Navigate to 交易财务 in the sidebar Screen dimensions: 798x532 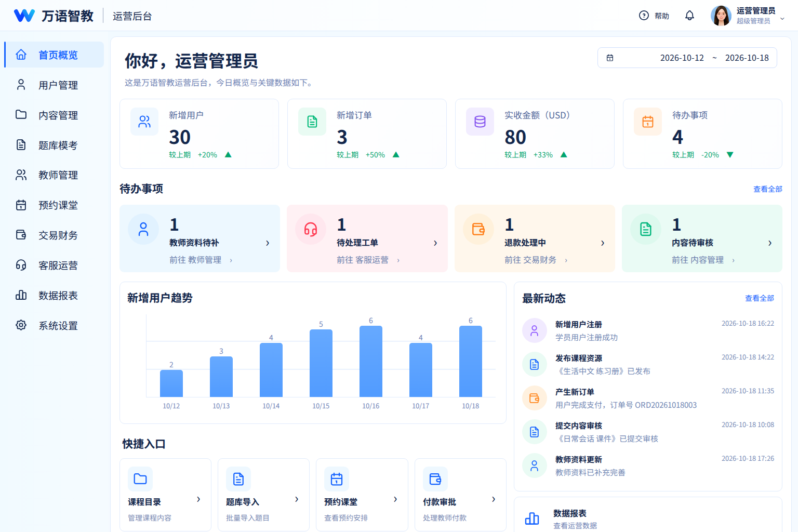pyautogui.click(x=54, y=235)
